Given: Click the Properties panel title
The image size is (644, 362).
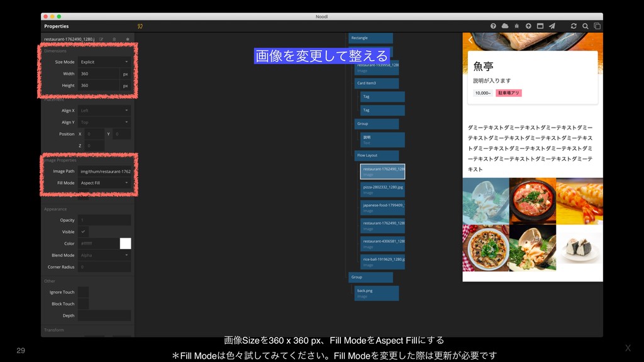Looking at the screenshot, I should [x=56, y=26].
